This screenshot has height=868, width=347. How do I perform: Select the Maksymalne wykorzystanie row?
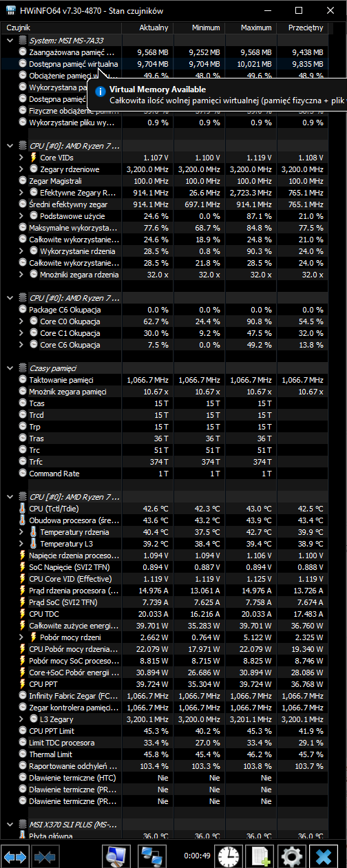(164, 227)
